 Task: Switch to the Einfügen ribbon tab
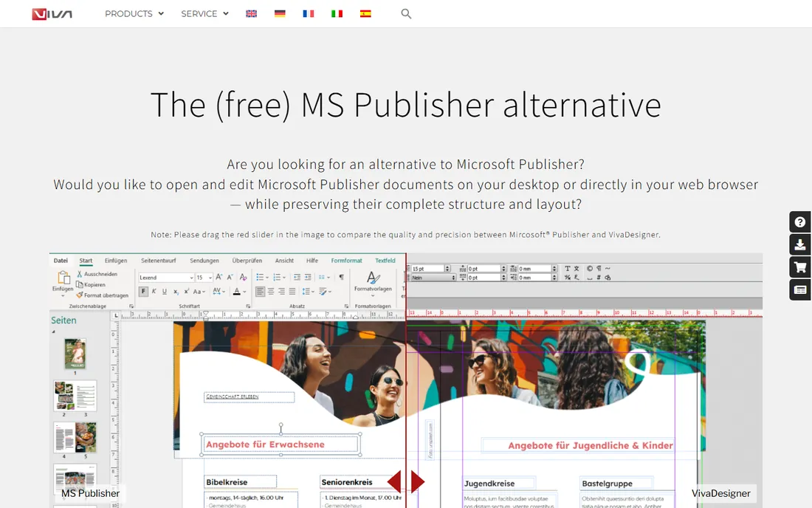[x=116, y=261]
